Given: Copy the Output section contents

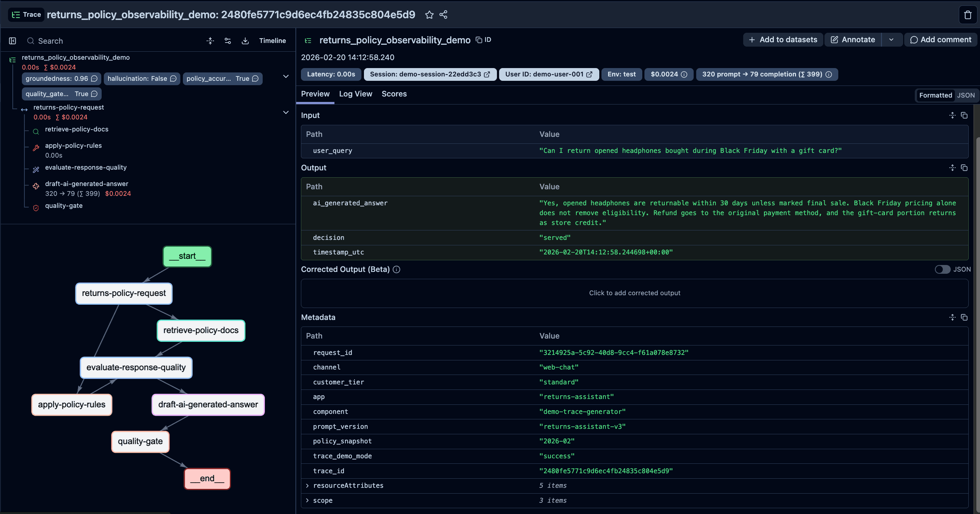Looking at the screenshot, I should click(x=964, y=168).
